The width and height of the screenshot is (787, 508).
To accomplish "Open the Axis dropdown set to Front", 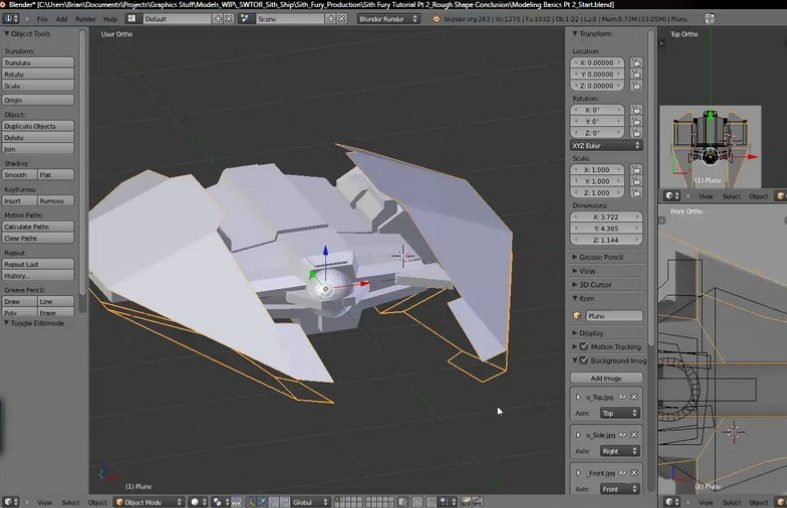I will tap(619, 489).
